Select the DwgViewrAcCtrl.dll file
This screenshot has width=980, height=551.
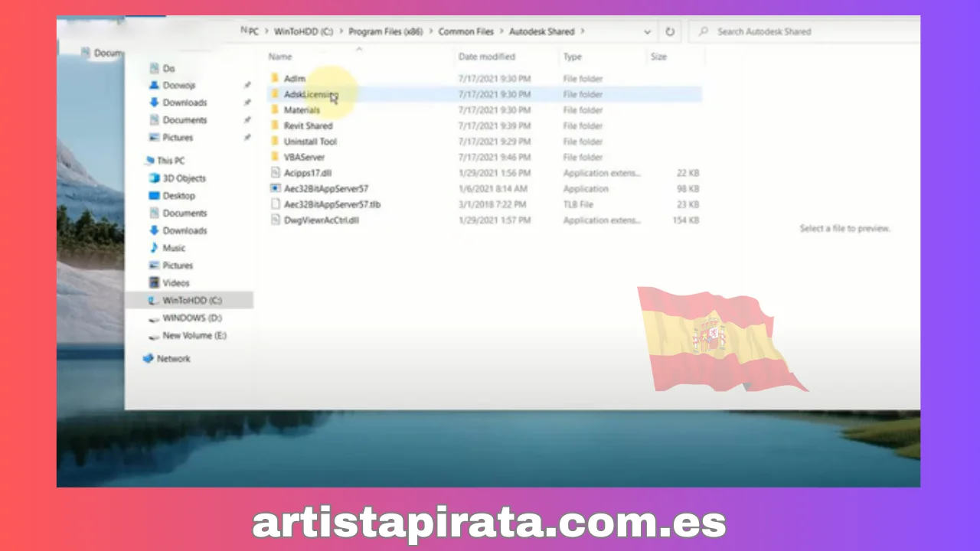(x=321, y=220)
